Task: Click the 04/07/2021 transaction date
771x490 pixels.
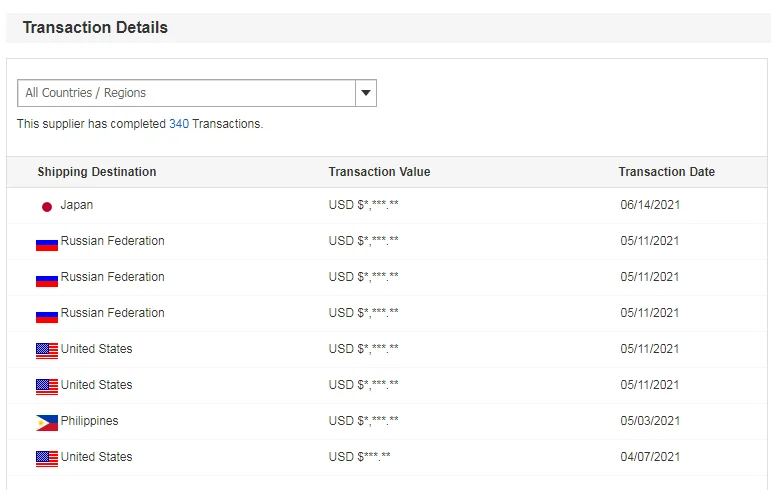Action: pos(650,457)
